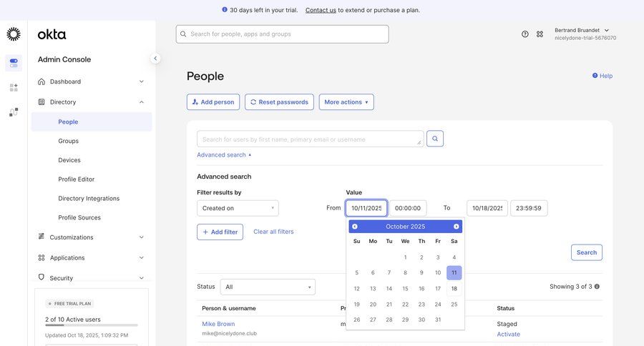This screenshot has width=644, height=346.
Task: Click Activate for Mike Brown
Action: click(x=509, y=334)
